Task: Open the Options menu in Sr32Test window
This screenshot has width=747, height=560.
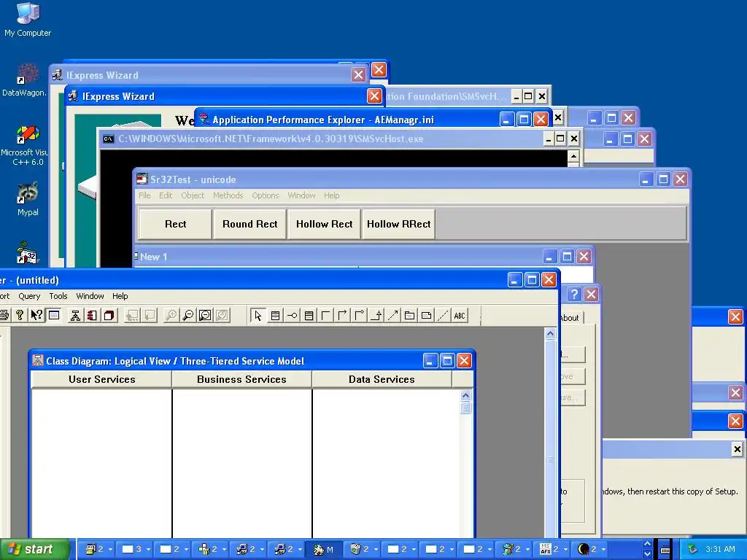Action: click(266, 195)
